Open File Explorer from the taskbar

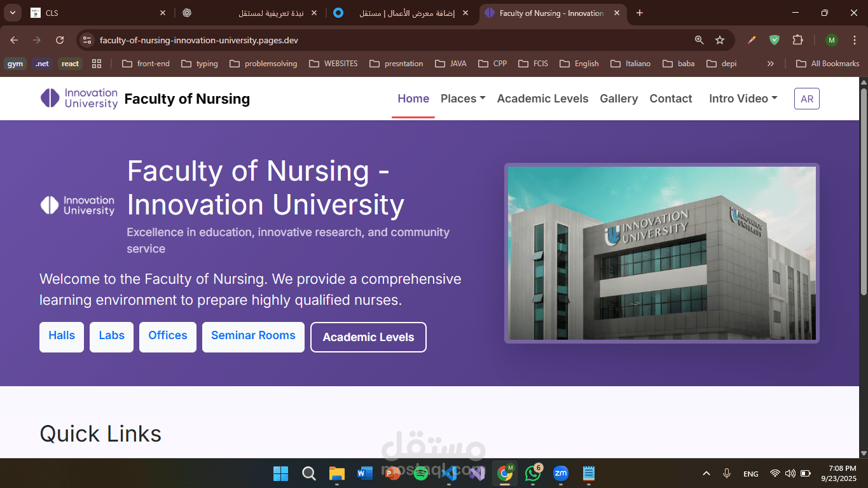tap(336, 473)
